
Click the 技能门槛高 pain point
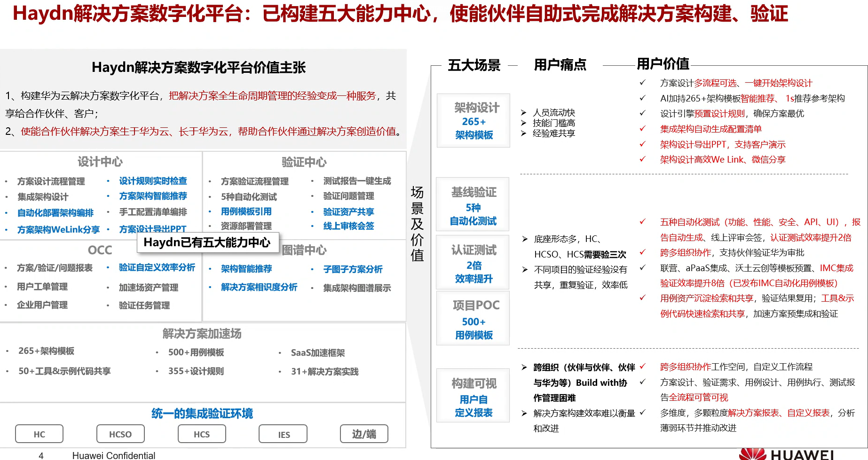coord(554,123)
